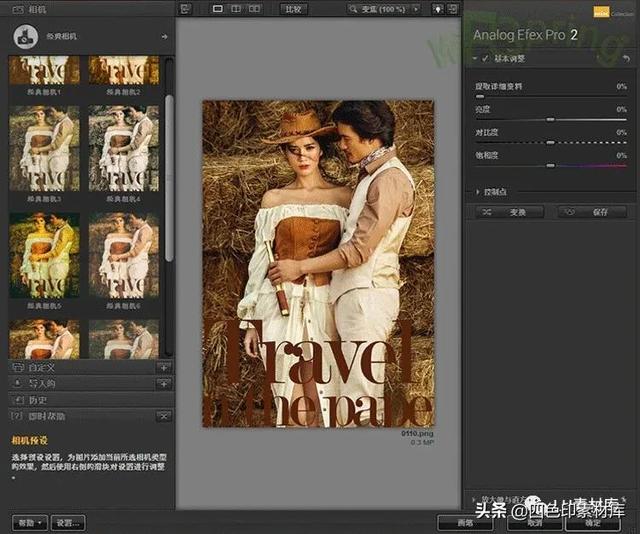Screen dimensions: 640x534
Task: Open the 历史 history section
Action: 91,400
